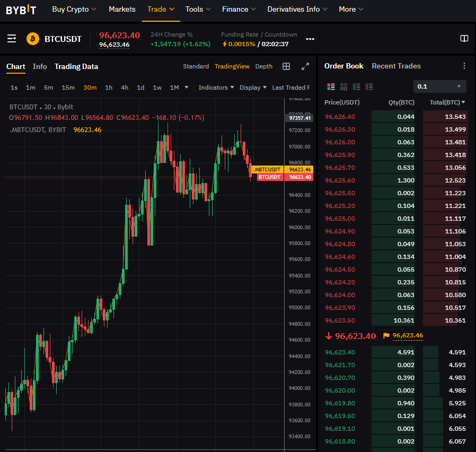Click ask price 96,626.40
476x452 pixels.
pyautogui.click(x=340, y=117)
